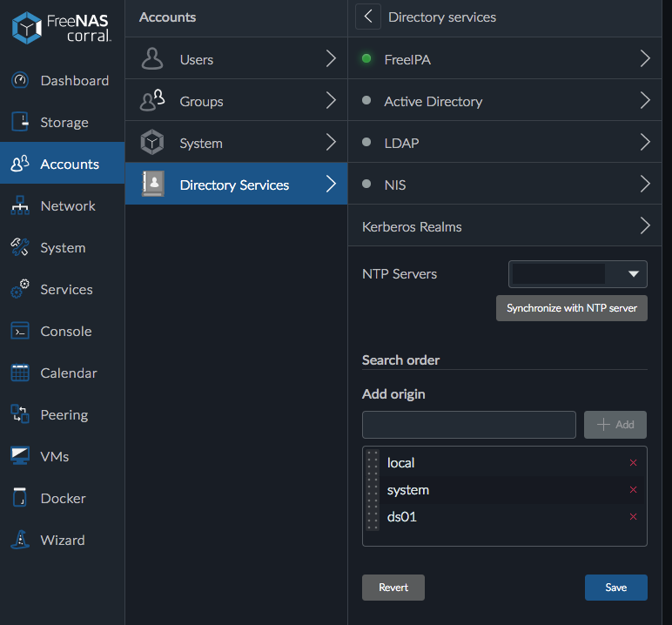Select Calendar in the sidebar menu
The image size is (672, 625).
(x=62, y=373)
